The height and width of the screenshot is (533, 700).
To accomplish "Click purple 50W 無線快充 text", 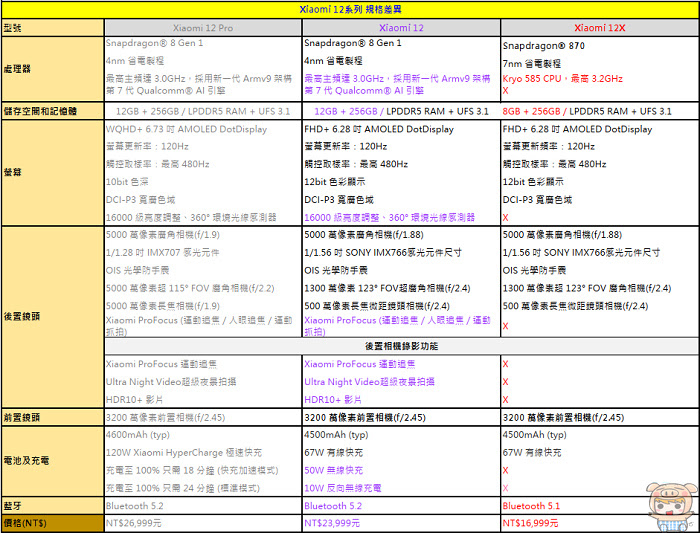I will pos(333,470).
